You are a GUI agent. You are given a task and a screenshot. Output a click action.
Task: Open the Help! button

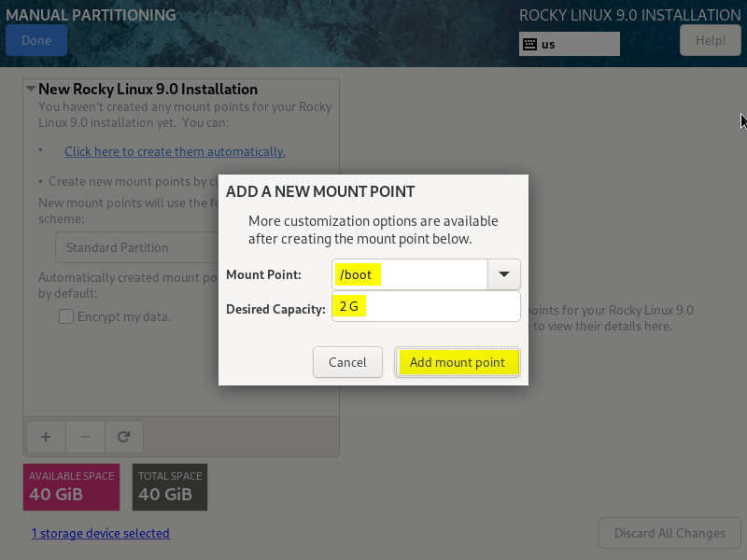pyautogui.click(x=710, y=40)
